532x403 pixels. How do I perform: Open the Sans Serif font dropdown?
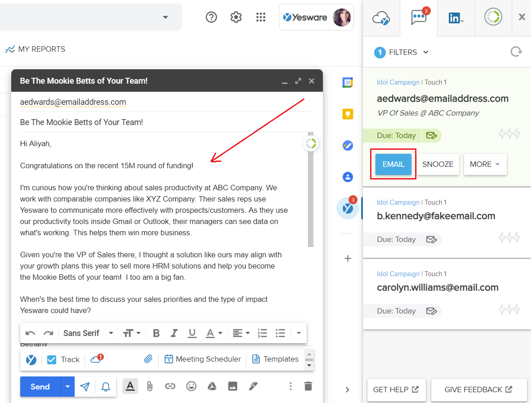tap(88, 333)
